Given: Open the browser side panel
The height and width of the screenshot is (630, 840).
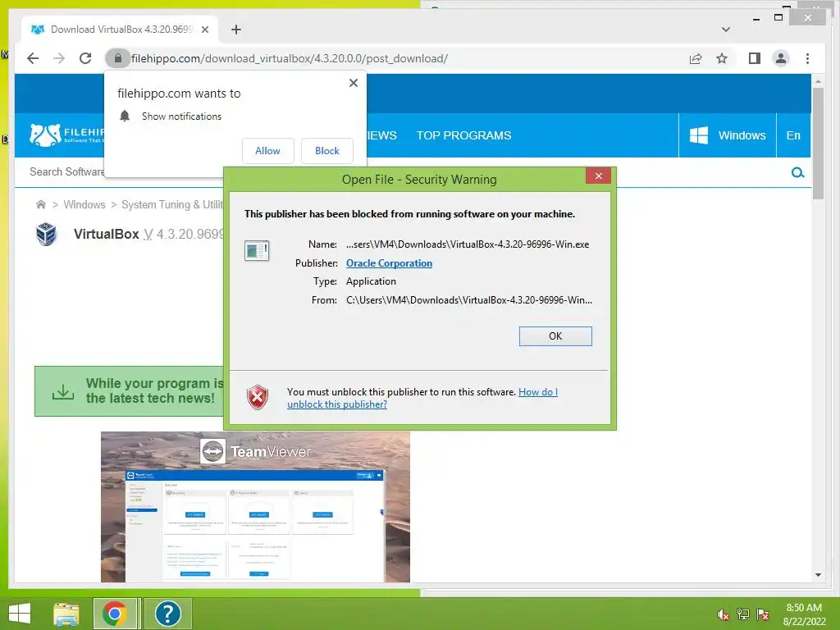Looking at the screenshot, I should (x=755, y=58).
